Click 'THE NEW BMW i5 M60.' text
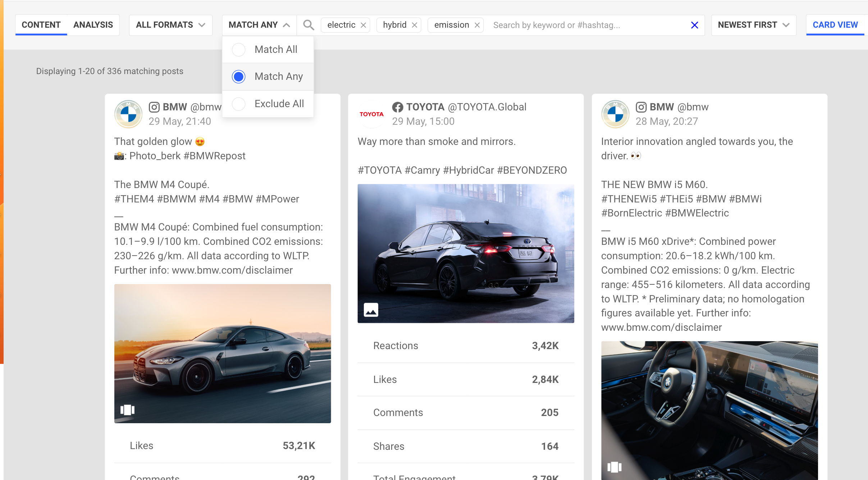This screenshot has width=868, height=480. coord(654,185)
